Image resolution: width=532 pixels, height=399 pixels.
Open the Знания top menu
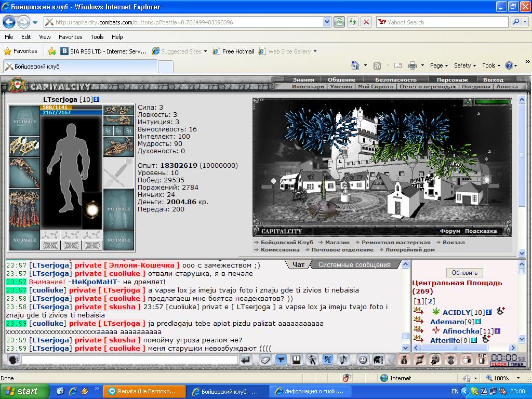(303, 79)
